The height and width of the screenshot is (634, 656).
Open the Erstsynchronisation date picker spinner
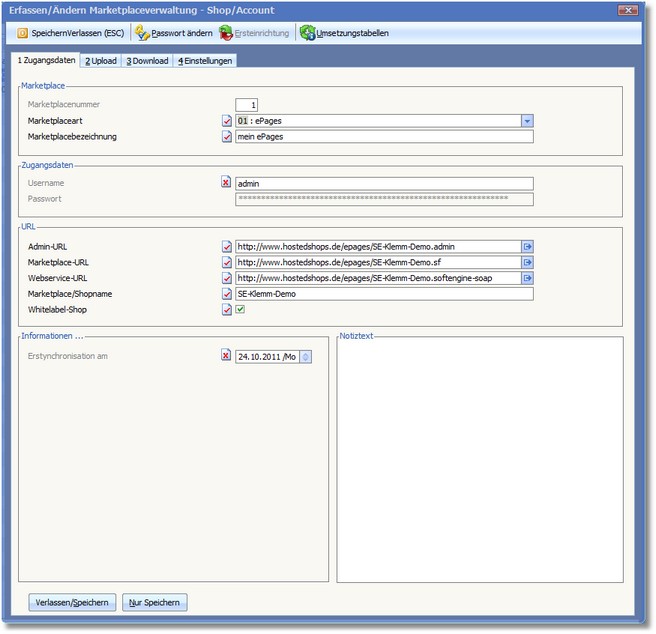(306, 356)
